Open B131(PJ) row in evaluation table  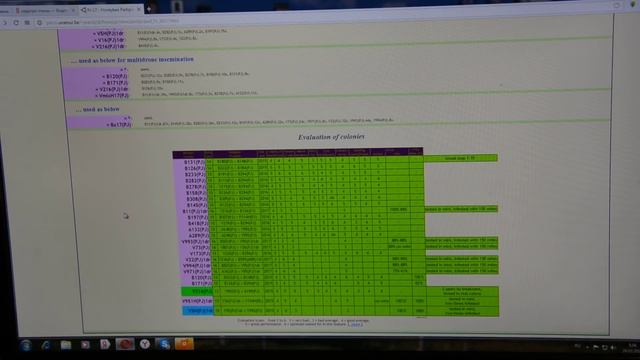click(195, 162)
